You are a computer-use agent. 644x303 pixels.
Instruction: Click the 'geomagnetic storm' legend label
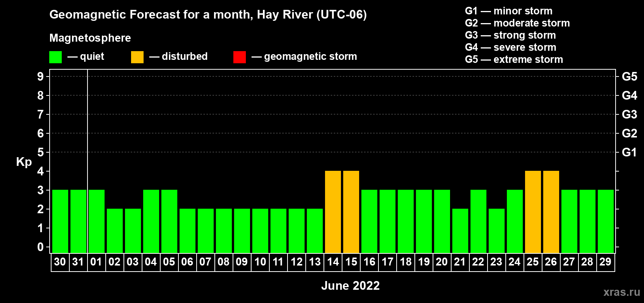(311, 57)
